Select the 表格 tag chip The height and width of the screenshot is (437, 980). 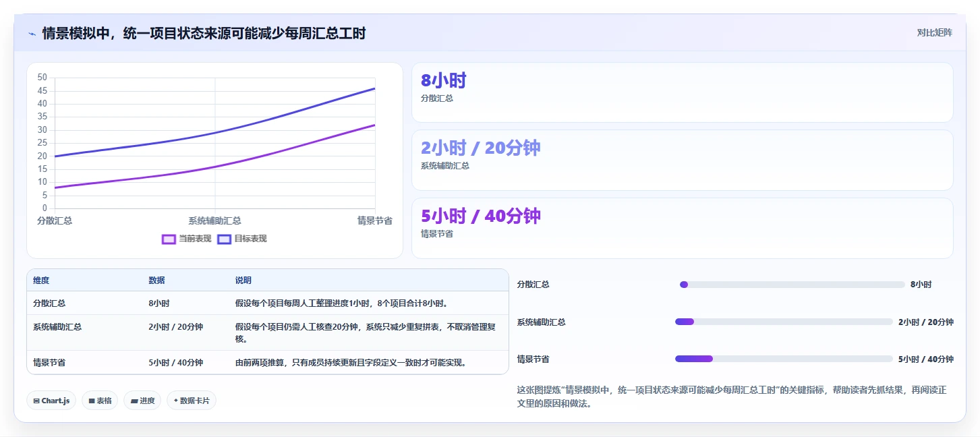(x=100, y=401)
